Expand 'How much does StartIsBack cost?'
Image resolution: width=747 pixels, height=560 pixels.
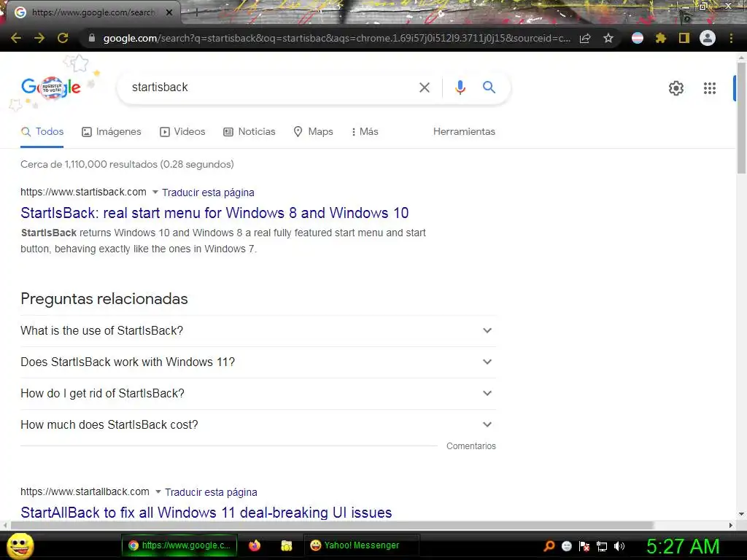click(258, 425)
